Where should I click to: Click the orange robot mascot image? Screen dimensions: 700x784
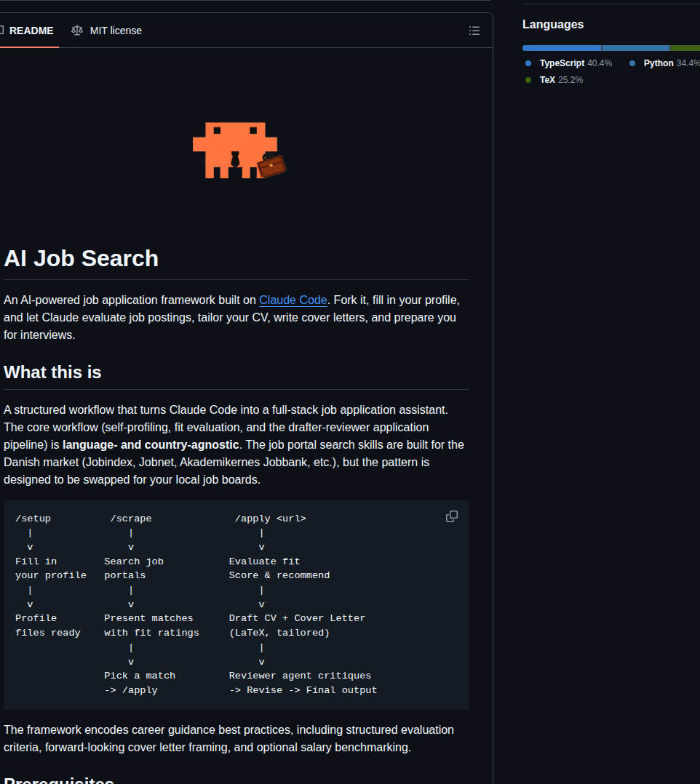239,151
